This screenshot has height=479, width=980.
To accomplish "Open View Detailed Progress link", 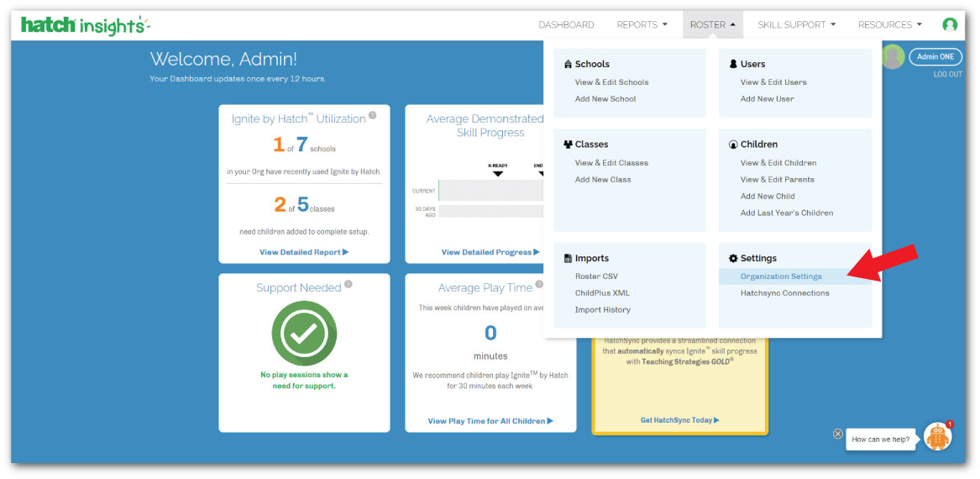I will [x=490, y=252].
